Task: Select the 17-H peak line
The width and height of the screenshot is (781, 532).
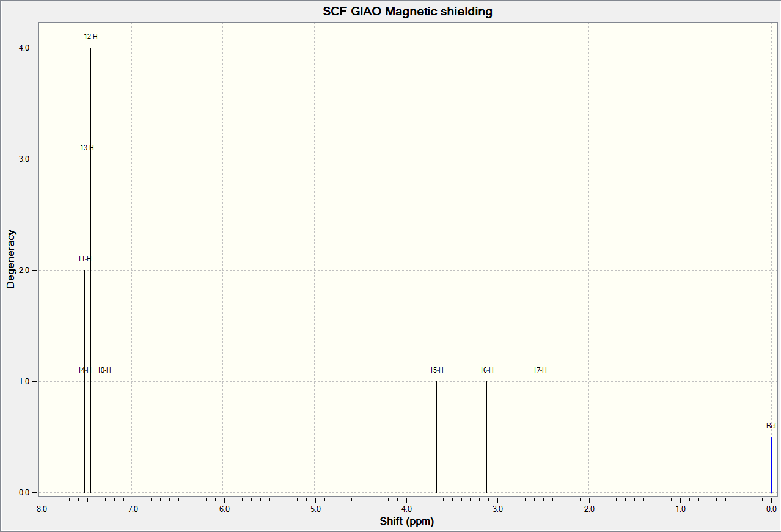Action: (x=540, y=437)
